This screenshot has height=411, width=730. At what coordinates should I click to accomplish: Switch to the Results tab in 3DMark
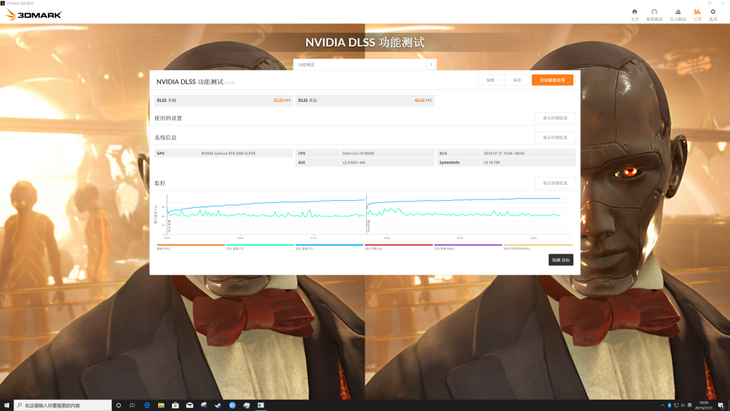click(x=697, y=15)
